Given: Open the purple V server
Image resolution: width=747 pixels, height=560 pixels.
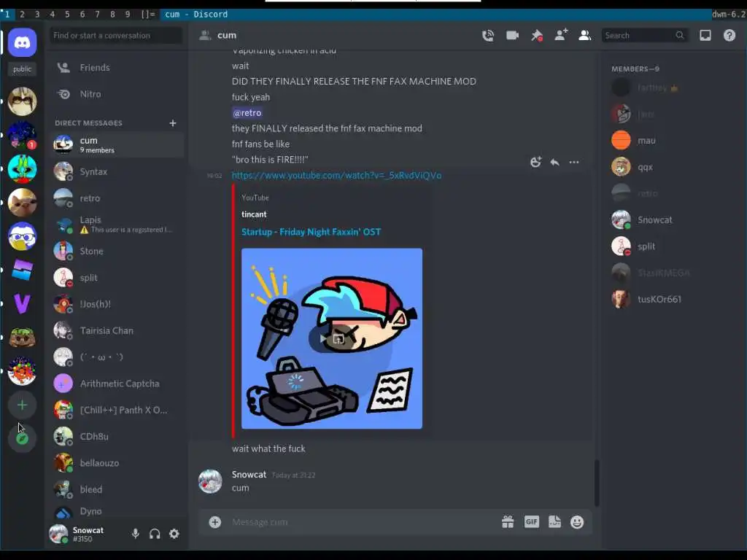Looking at the screenshot, I should pos(22,304).
